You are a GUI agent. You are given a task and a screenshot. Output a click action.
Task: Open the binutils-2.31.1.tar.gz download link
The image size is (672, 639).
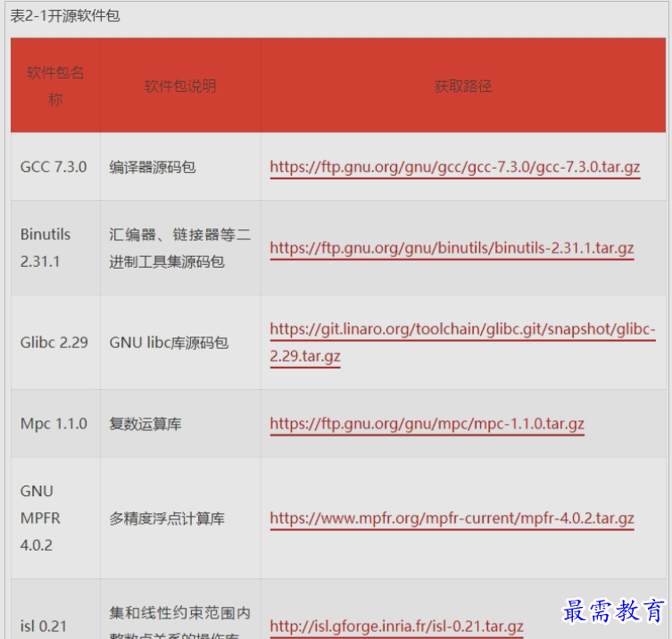point(452,248)
